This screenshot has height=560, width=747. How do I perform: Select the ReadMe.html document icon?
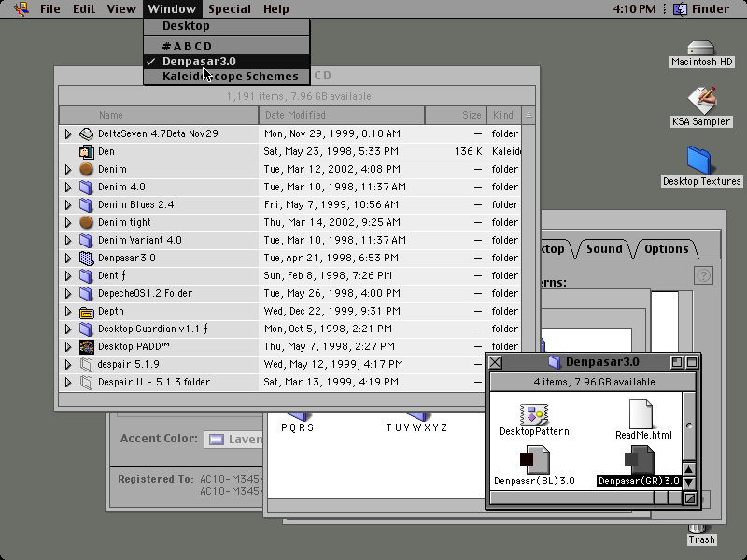641,414
